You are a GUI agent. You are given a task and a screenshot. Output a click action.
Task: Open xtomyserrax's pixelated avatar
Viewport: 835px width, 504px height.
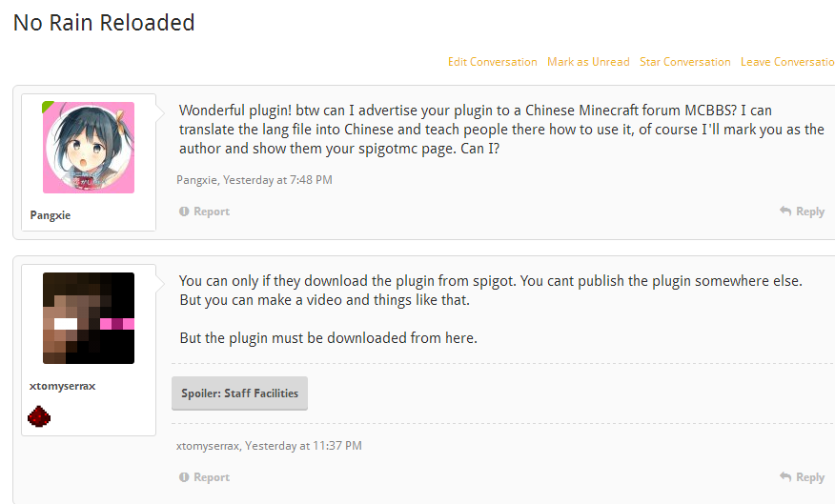click(89, 318)
